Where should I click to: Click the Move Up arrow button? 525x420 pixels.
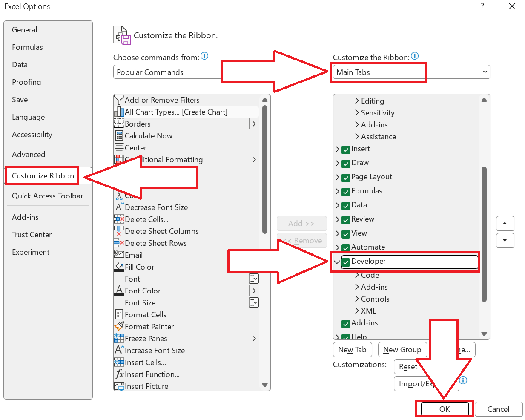tap(505, 224)
